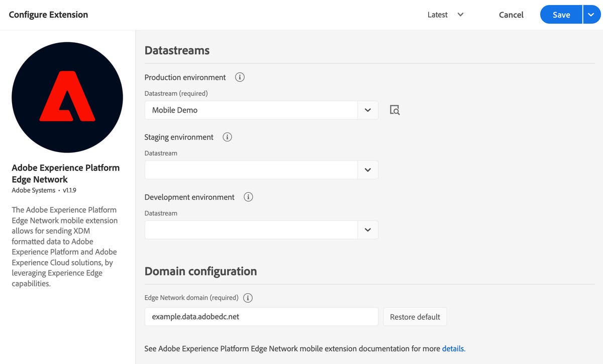Open the Development environment datastream dropdown
603x364 pixels.
click(x=368, y=230)
